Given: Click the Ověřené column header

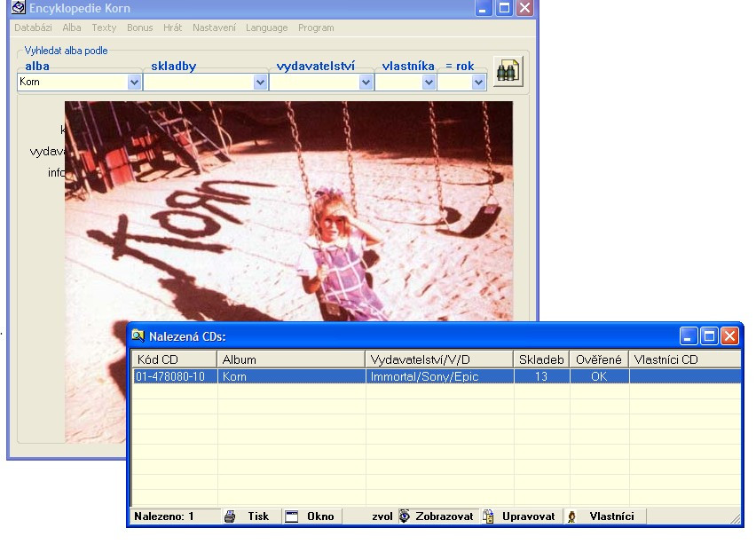Looking at the screenshot, I should coord(599,359).
